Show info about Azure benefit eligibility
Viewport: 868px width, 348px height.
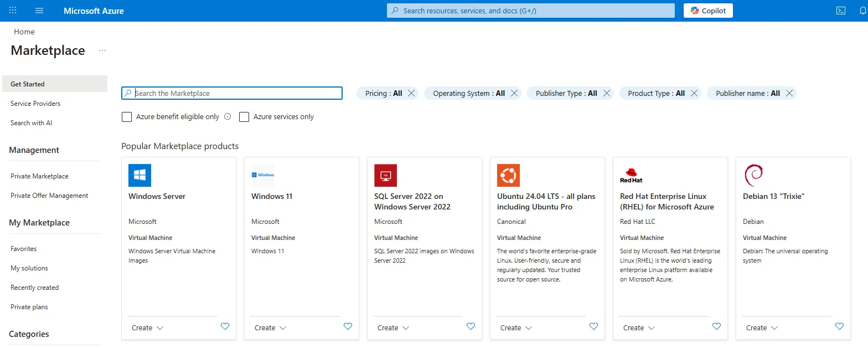[228, 116]
